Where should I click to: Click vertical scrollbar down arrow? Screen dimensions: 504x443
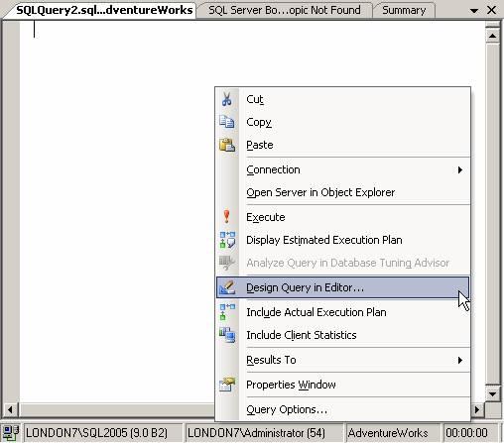pos(492,393)
